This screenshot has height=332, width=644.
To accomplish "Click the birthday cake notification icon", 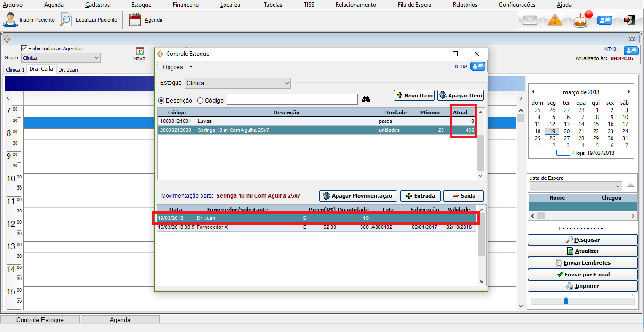I will point(580,21).
